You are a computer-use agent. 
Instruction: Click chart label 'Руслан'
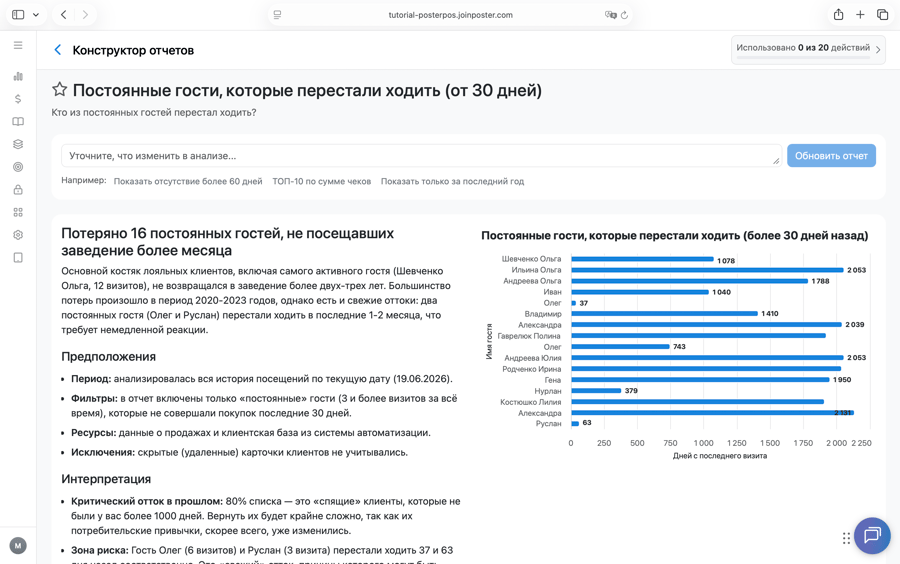point(548,423)
